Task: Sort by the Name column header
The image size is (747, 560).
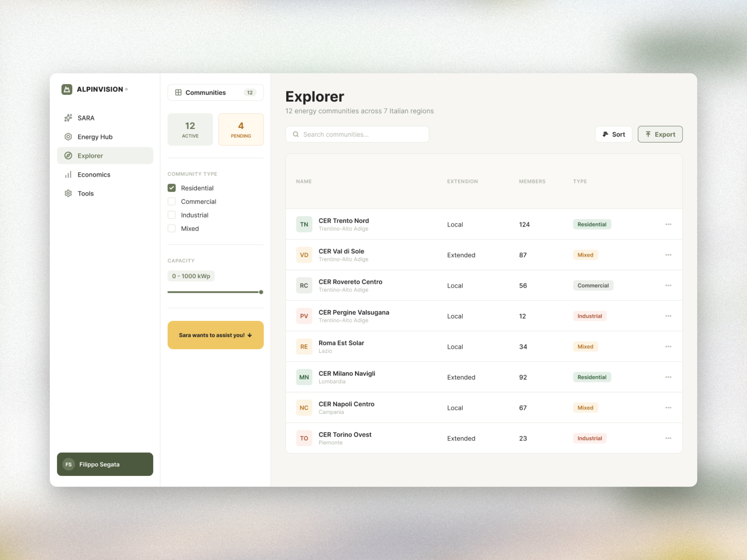Action: [304, 181]
